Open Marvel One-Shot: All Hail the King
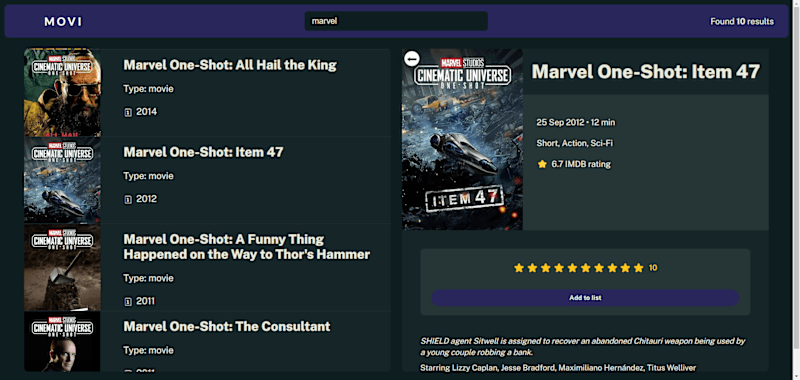Screen dimensions: 800x380 click(230, 65)
